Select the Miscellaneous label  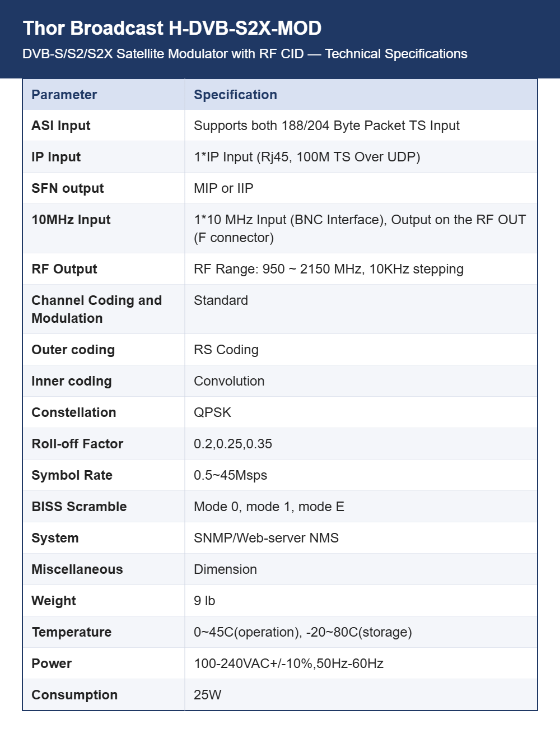pyautogui.click(x=77, y=569)
